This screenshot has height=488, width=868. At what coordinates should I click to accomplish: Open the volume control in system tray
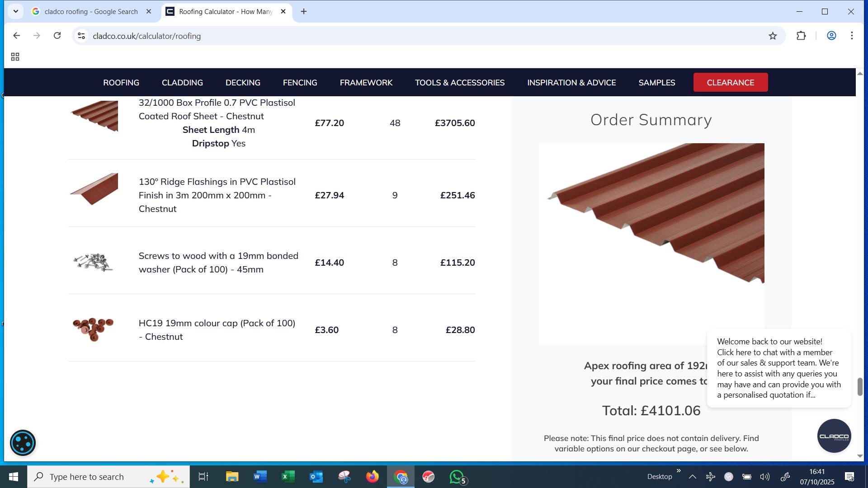[x=764, y=477]
